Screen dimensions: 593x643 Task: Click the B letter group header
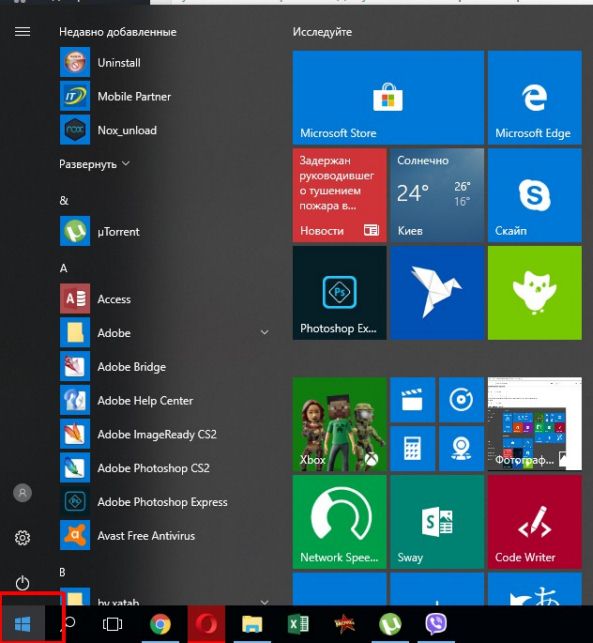coord(62,572)
